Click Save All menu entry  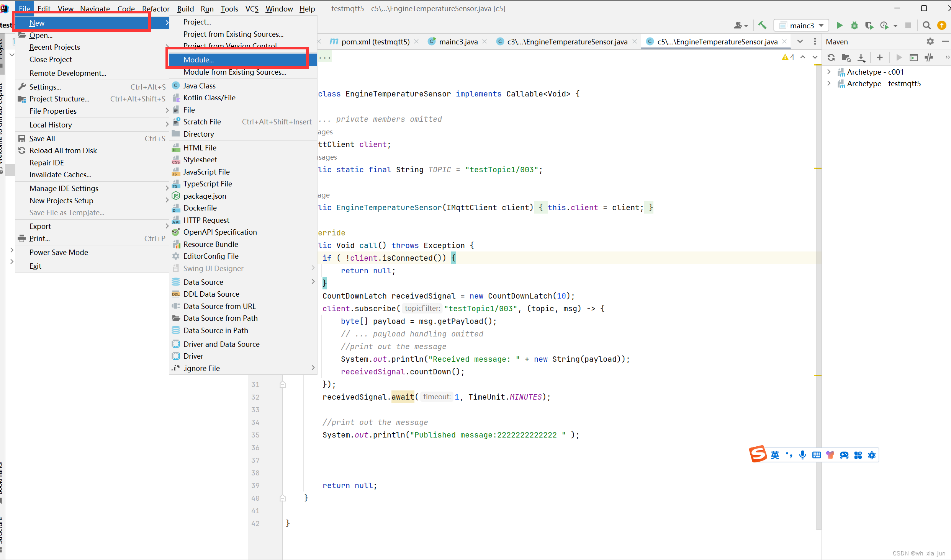(x=92, y=139)
